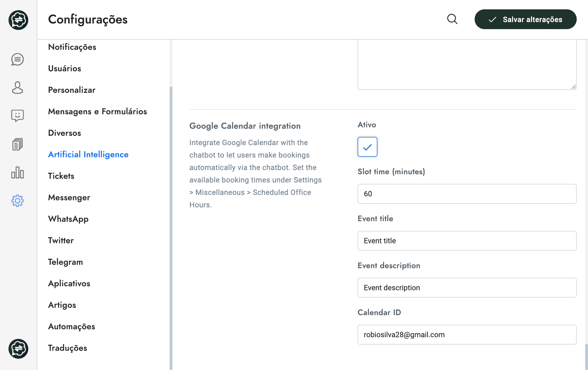The width and height of the screenshot is (588, 370).
Task: Open WhatsApp settings
Action: click(68, 219)
